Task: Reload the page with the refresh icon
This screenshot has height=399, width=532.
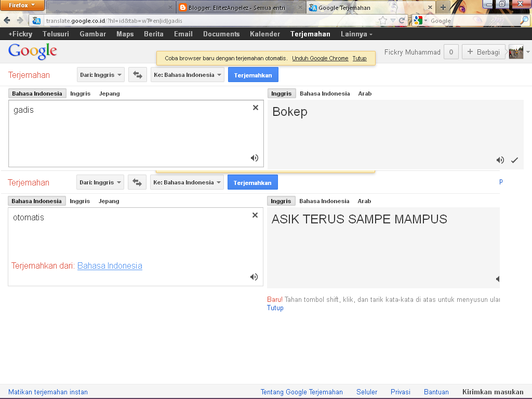Action: click(x=402, y=21)
